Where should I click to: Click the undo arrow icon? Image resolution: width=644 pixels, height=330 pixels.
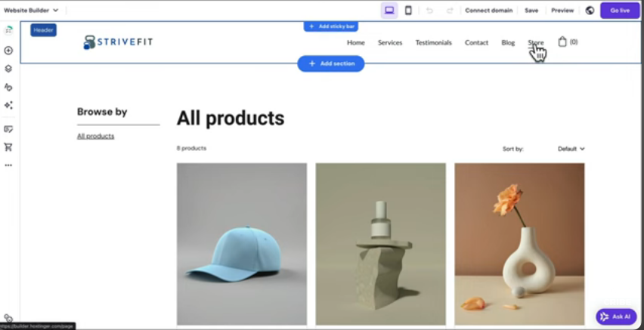click(429, 11)
